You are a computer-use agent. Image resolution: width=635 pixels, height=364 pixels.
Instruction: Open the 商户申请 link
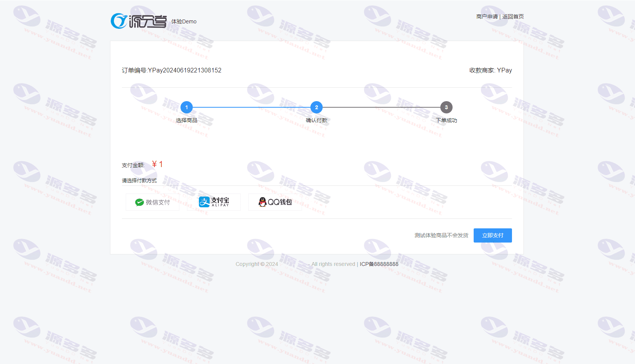click(x=487, y=16)
